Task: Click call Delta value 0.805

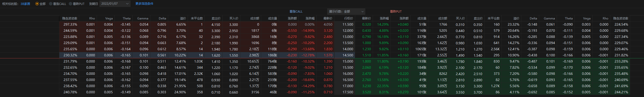Action: pyautogui.click(x=162, y=25)
